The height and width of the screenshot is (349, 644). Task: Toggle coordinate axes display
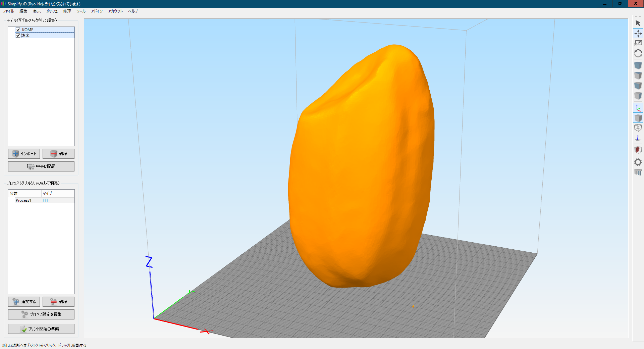[x=638, y=108]
